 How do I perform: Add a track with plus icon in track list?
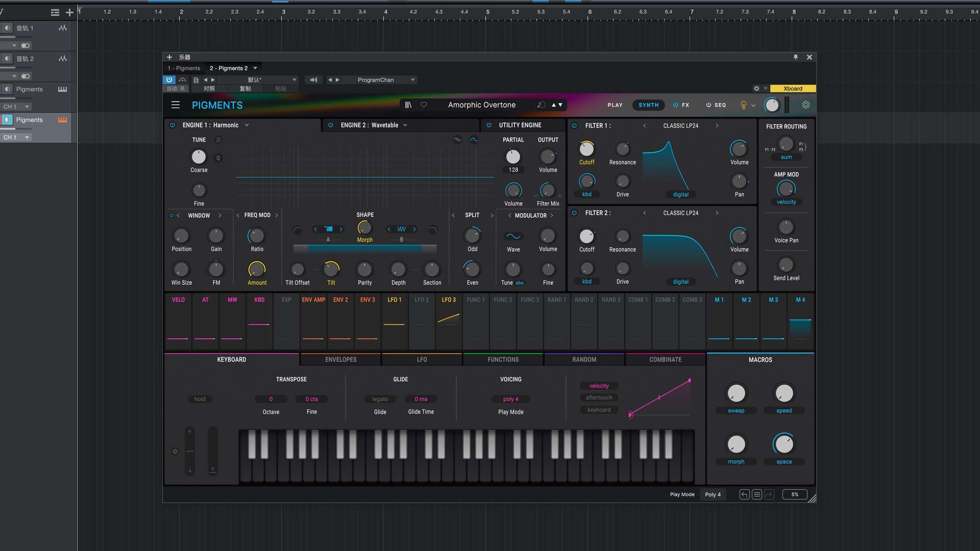coord(70,12)
